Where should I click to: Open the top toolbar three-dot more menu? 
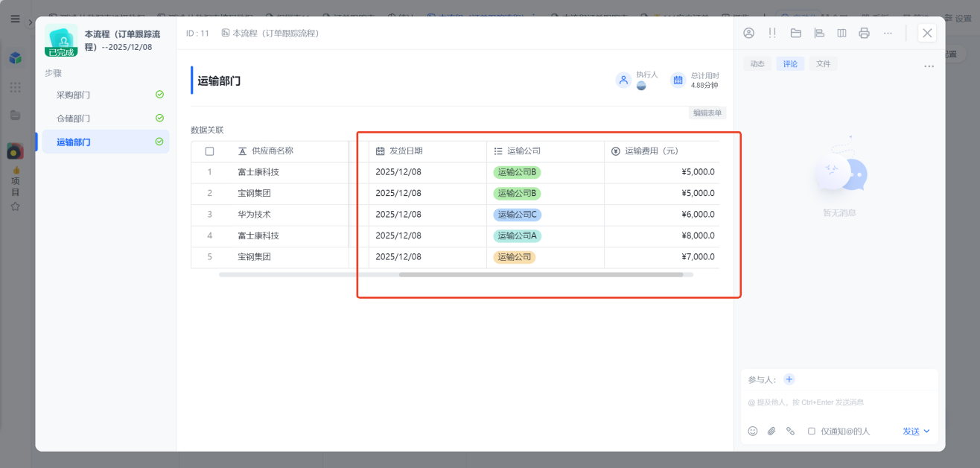(x=888, y=33)
